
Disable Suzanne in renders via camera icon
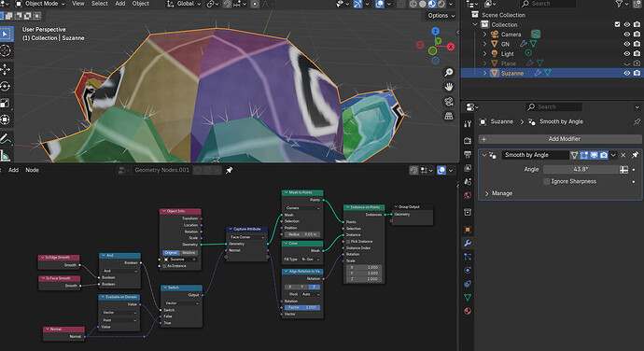click(637, 73)
